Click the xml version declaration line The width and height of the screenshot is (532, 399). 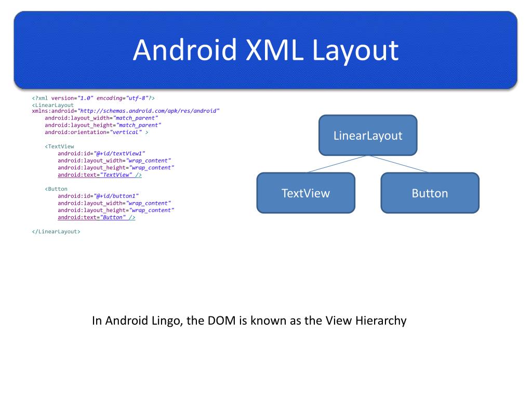click(x=94, y=98)
